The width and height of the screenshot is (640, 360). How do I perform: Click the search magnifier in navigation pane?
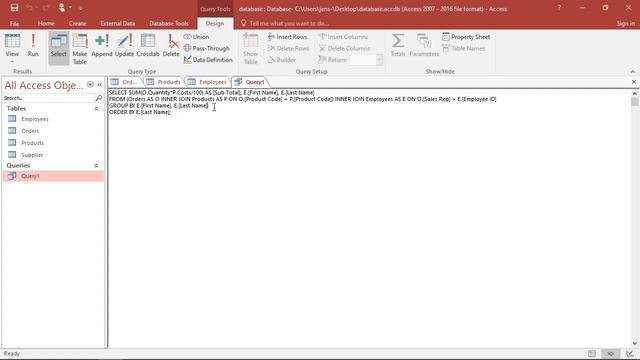click(x=98, y=98)
